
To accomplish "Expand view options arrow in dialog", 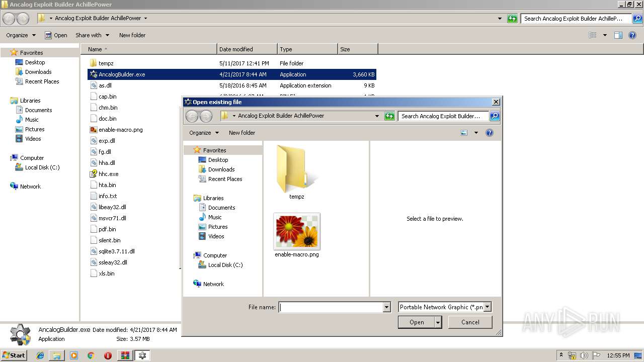I will (476, 133).
